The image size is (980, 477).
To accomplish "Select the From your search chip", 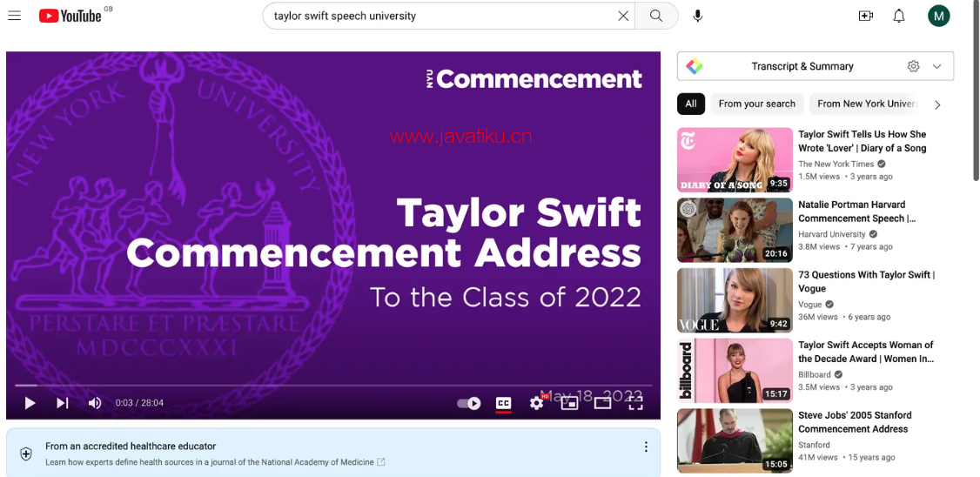I will [x=757, y=104].
